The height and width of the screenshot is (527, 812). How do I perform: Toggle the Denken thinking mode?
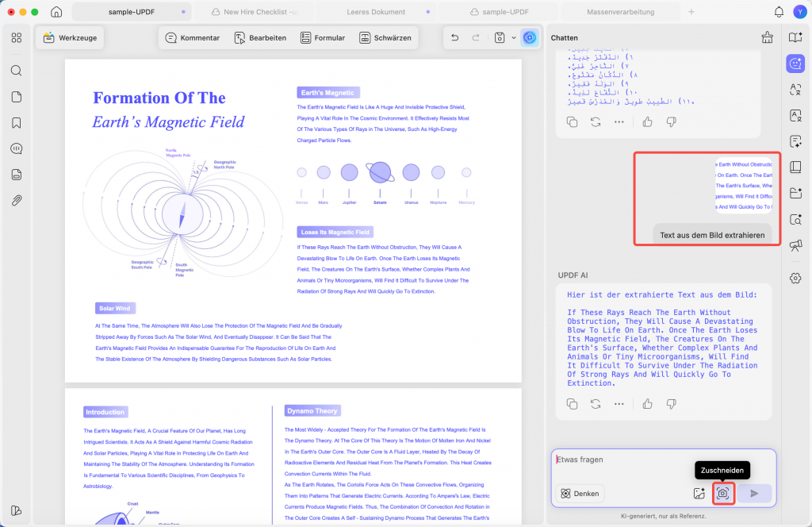(580, 494)
